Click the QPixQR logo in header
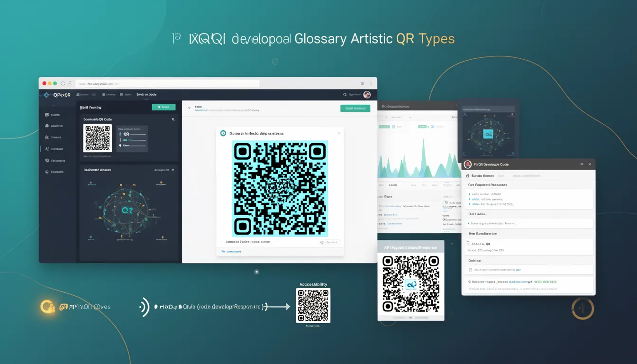This screenshot has width=637, height=364. click(56, 95)
